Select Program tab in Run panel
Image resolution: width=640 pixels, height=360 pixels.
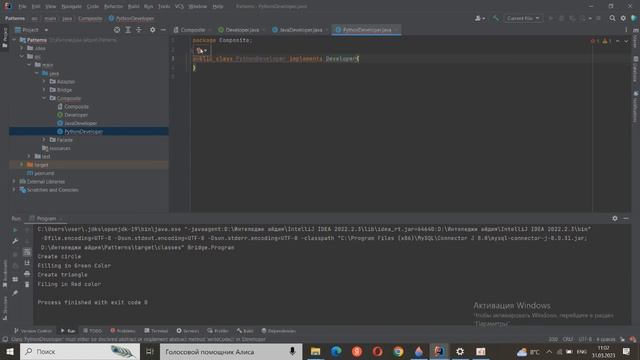pos(46,218)
